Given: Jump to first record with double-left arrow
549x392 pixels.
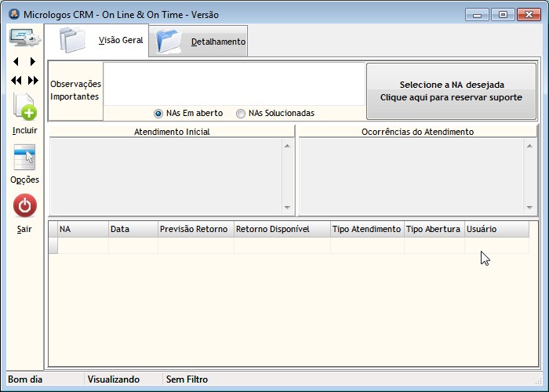Looking at the screenshot, I should (16, 80).
